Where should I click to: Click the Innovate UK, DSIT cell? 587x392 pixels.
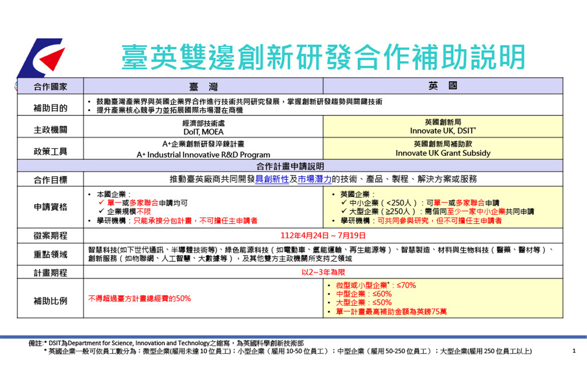(x=443, y=127)
